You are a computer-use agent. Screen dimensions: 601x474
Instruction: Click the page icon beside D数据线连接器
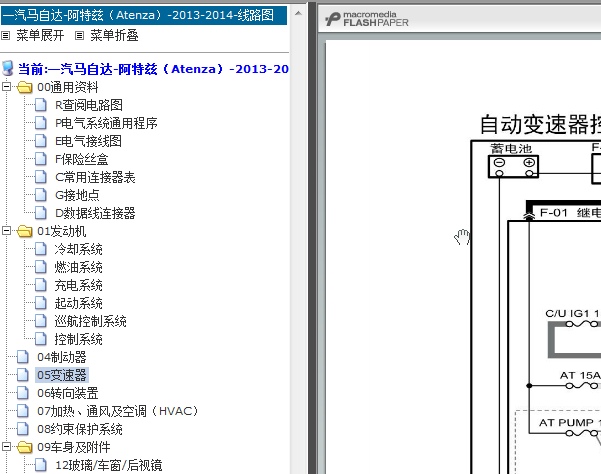[41, 213]
